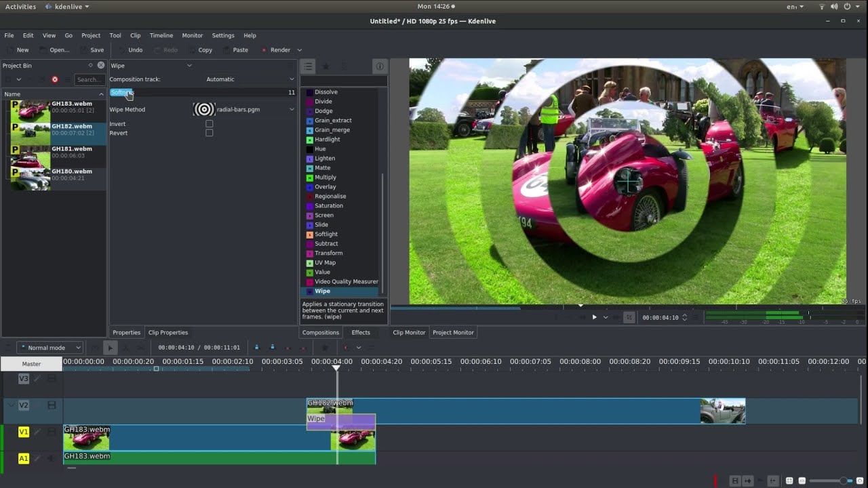This screenshot has width=868, height=488.
Task: Enable the Invert checkbox
Action: click(x=209, y=124)
